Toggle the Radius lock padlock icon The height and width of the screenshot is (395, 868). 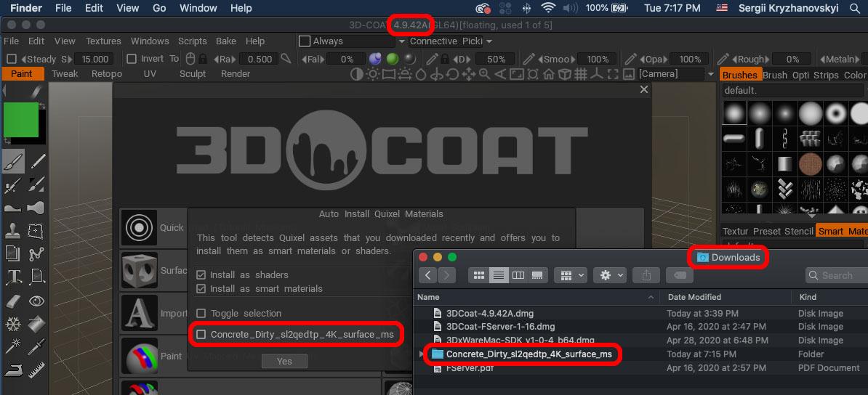tap(203, 59)
